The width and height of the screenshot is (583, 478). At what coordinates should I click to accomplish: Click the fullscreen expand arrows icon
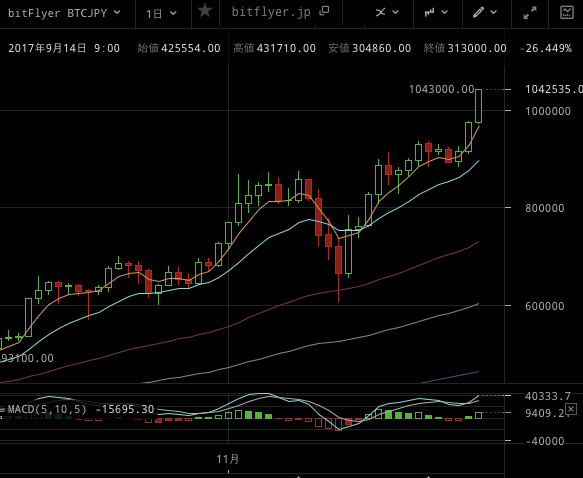pos(530,13)
